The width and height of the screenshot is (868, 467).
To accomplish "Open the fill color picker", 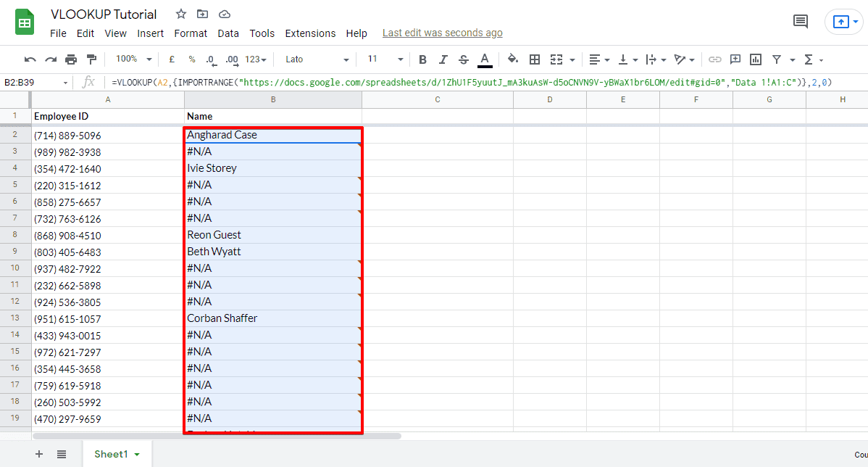I will click(512, 59).
